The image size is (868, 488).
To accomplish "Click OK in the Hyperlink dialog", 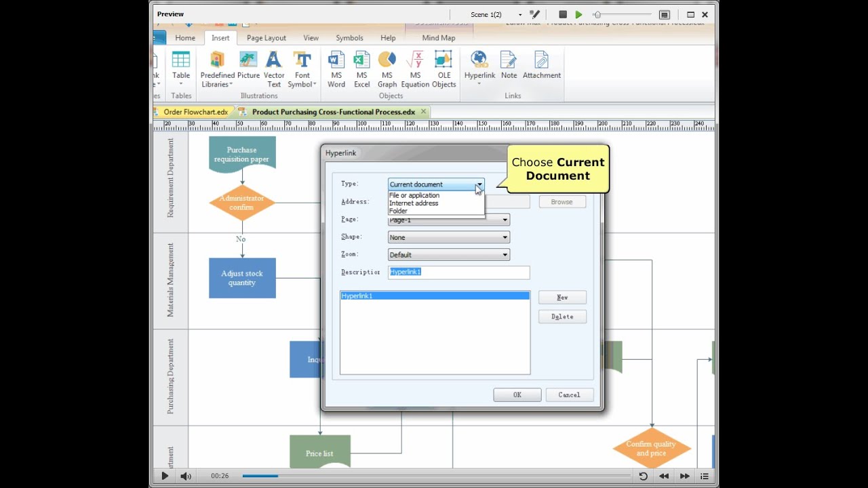I will point(517,395).
